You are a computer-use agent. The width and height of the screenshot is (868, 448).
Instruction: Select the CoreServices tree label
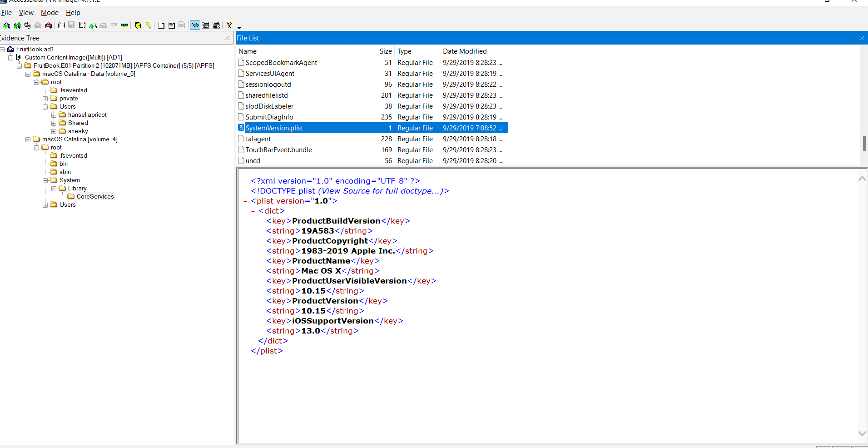95,196
